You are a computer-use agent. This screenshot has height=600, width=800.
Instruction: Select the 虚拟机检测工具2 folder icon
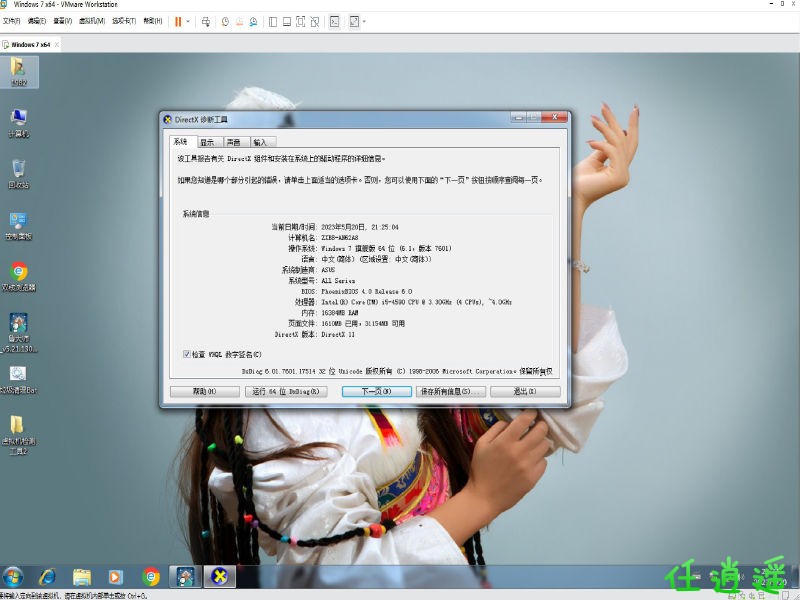click(19, 435)
